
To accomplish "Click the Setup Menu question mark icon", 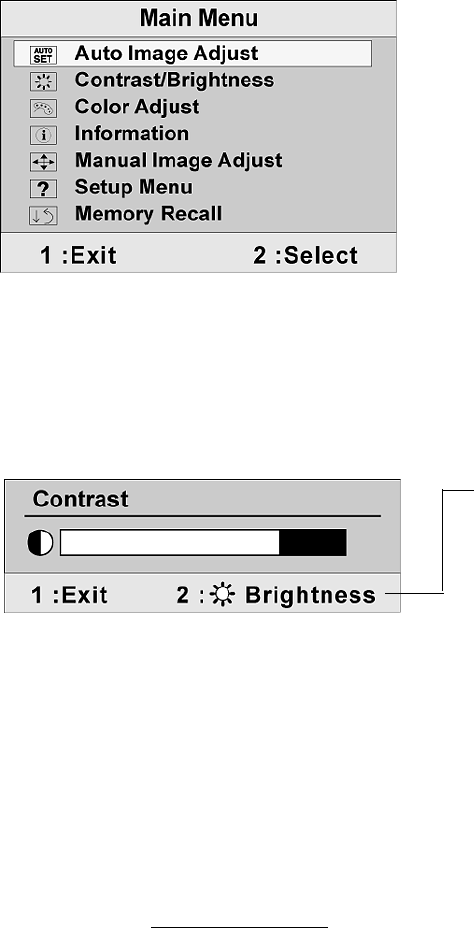I will (43, 189).
